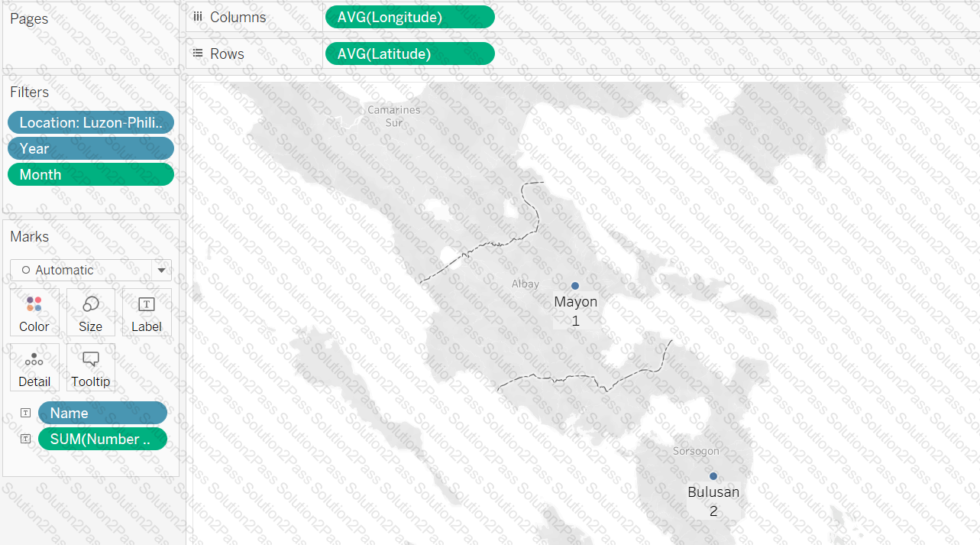
Task: Click label icon beside SUM(Number) pill
Action: pos(26,439)
